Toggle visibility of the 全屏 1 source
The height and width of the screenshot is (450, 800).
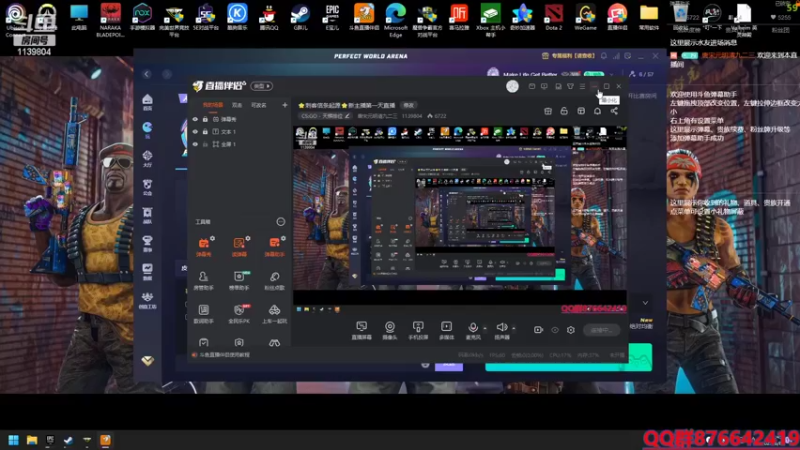[195, 144]
